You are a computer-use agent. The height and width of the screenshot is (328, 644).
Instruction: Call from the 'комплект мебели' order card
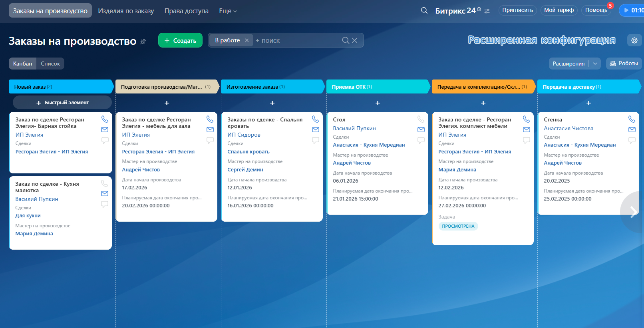pyautogui.click(x=527, y=119)
